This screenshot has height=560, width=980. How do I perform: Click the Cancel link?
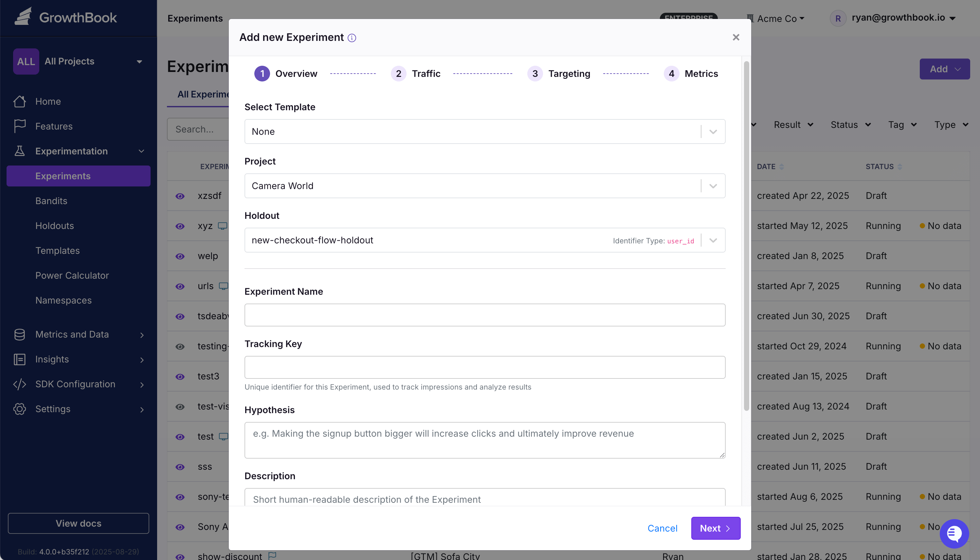pos(662,528)
